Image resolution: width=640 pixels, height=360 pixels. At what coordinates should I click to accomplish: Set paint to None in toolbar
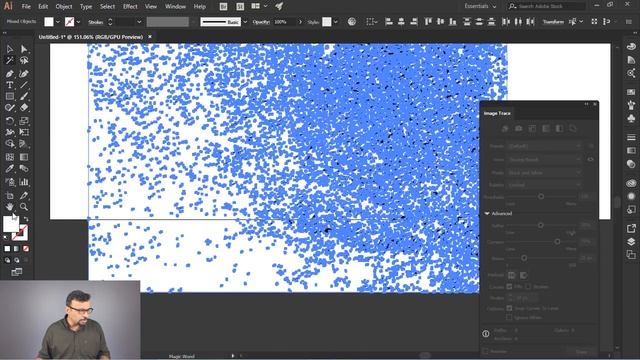pos(26,249)
